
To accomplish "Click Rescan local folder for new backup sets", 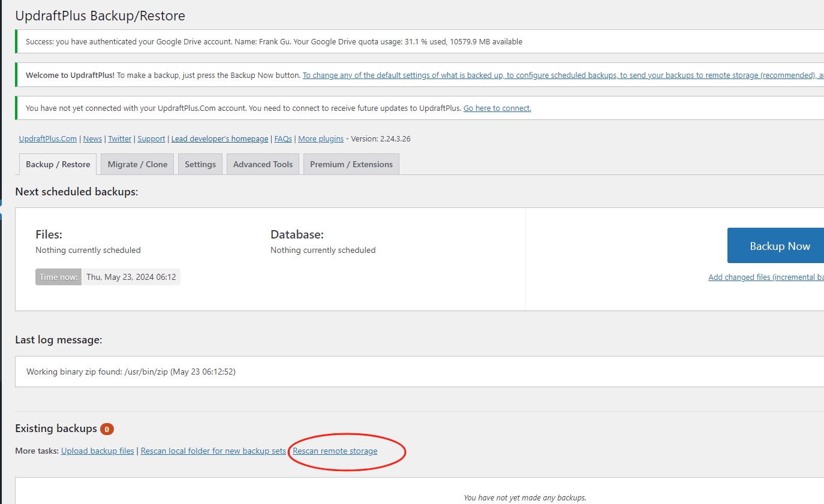I will (213, 451).
